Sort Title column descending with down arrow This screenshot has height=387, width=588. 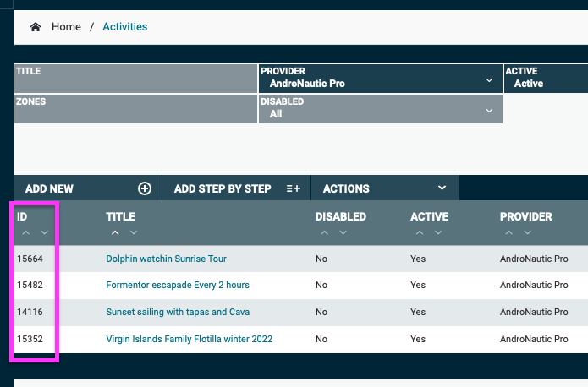(134, 232)
